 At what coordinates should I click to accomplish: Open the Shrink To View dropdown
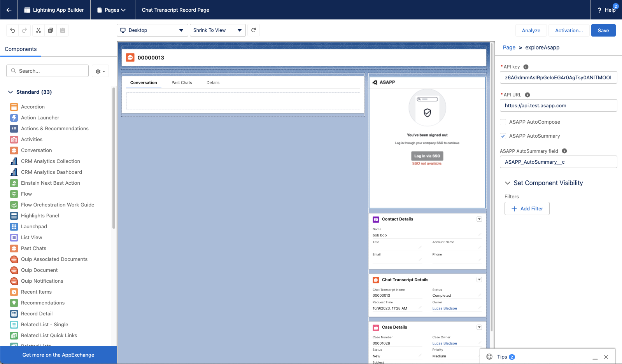tap(217, 30)
